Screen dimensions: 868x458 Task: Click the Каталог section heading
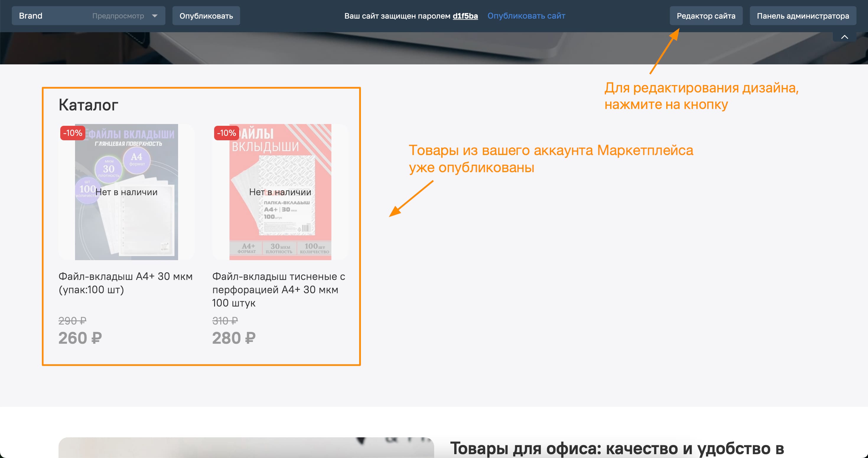(x=88, y=105)
